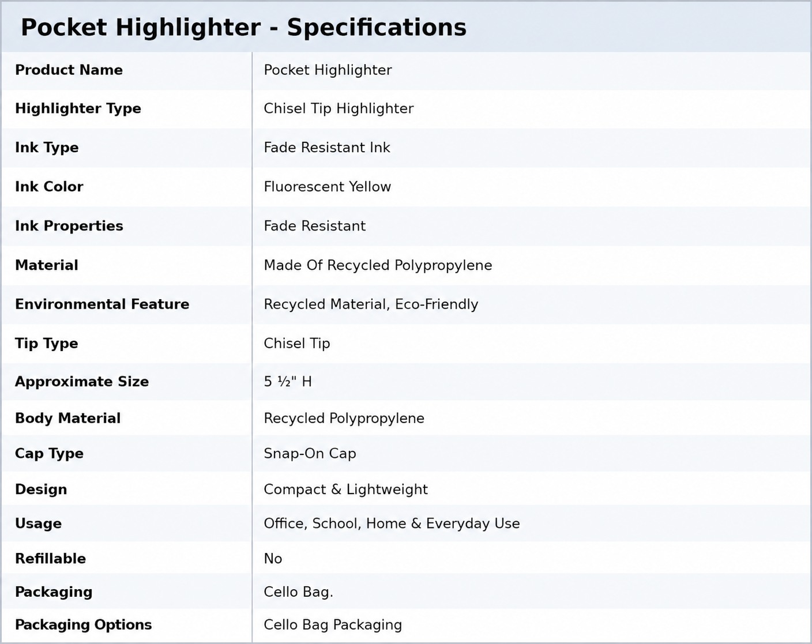Select the 'Recycled Polypropylene' value in the Body Material row
Viewport: 812px width, 644px height.
[344, 419]
